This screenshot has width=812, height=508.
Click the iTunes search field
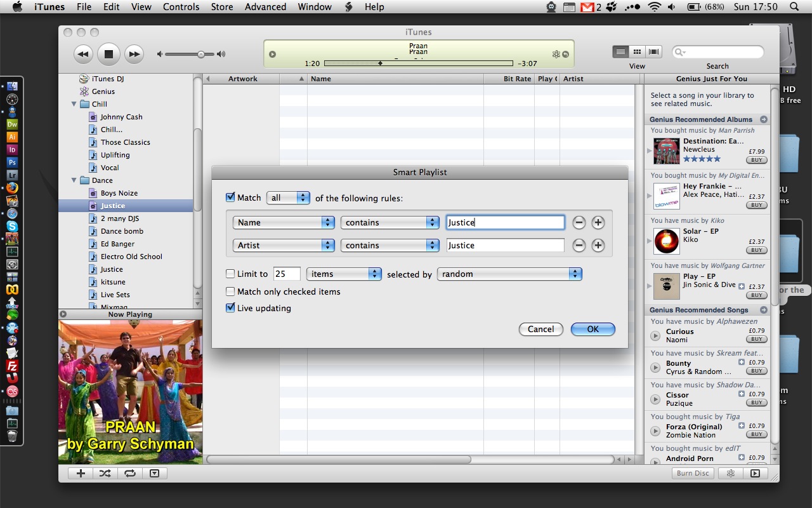click(x=717, y=52)
